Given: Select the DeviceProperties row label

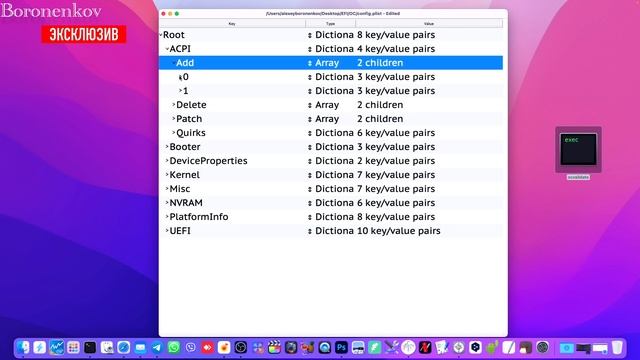Looking at the screenshot, I should point(208,161).
